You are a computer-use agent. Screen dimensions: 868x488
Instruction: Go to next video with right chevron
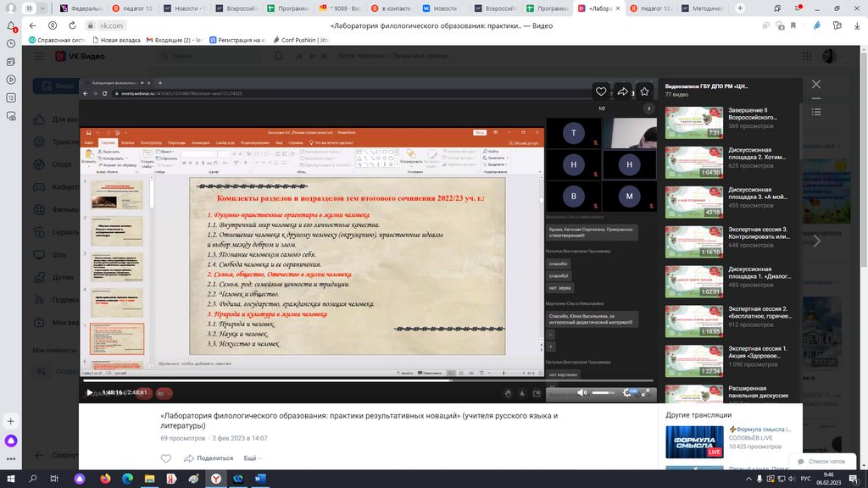coord(817,241)
